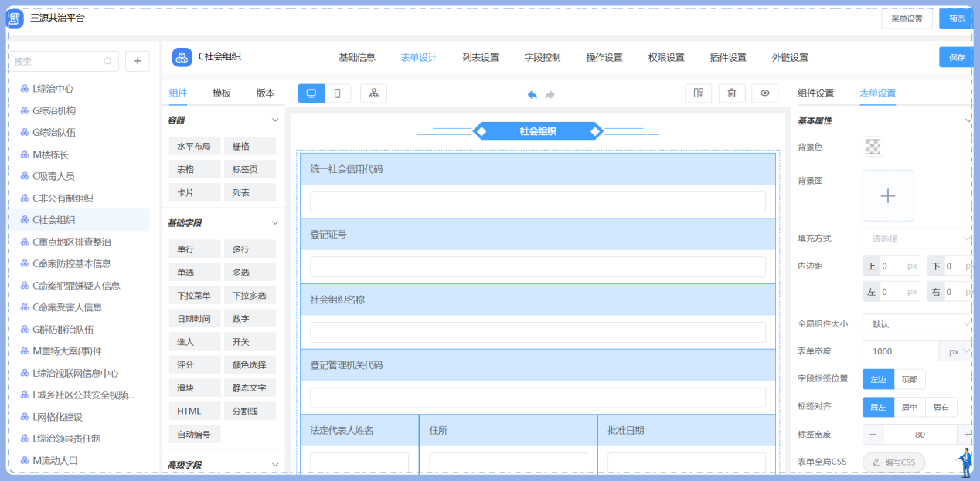This screenshot has height=481, width=980.
Task: Click the 编写CSS button
Action: pyautogui.click(x=893, y=462)
